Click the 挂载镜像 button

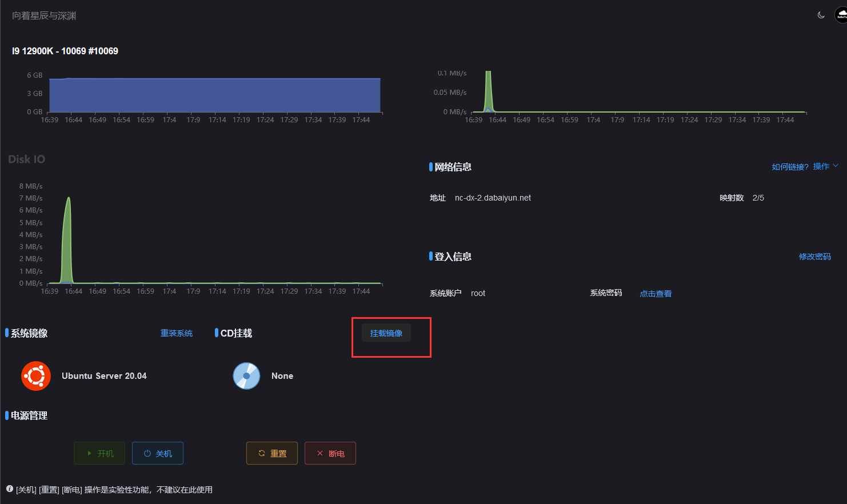tap(386, 333)
